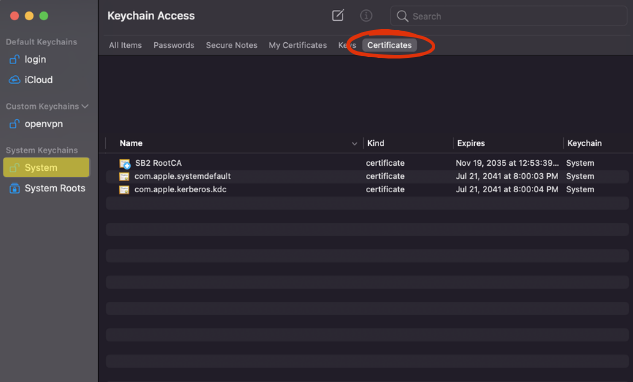633x382 pixels.
Task: Sort by the Kind column header
Action: 375,143
